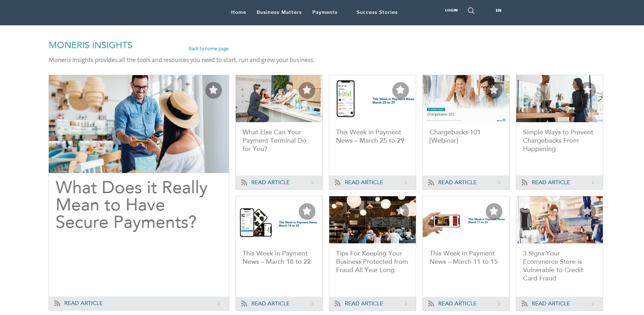Open Business Matters menu
Viewport: 644px width, 315px height.
coord(279,12)
